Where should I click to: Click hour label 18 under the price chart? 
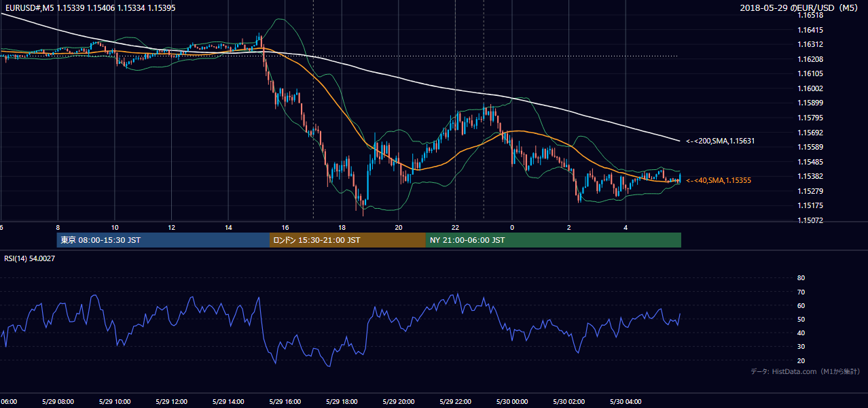pyautogui.click(x=342, y=227)
